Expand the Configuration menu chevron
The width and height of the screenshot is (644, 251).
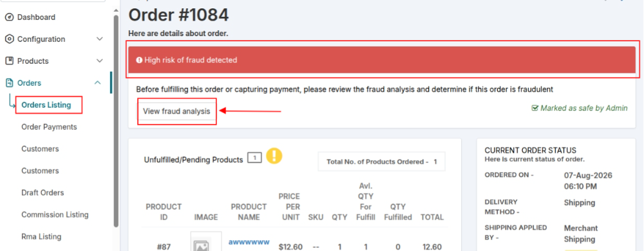[x=99, y=39]
